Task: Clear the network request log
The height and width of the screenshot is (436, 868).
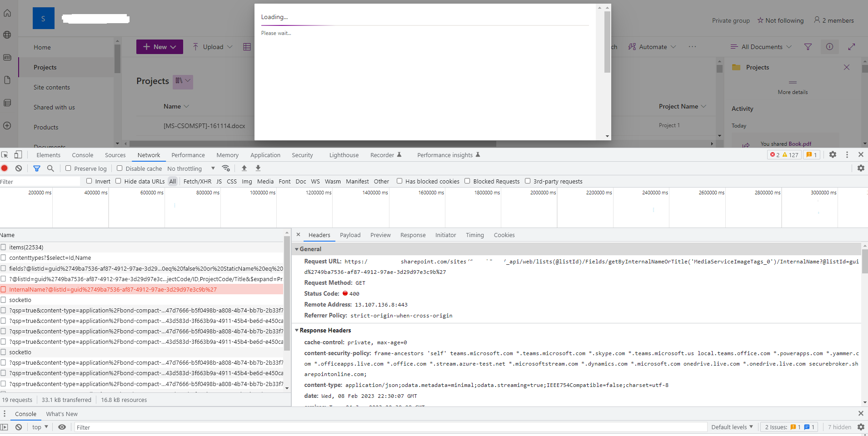Action: click(19, 168)
